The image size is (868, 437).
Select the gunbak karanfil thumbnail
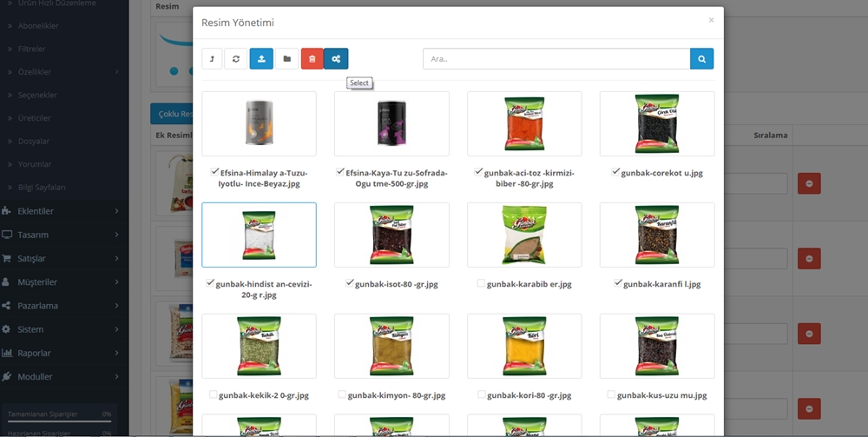tap(657, 235)
